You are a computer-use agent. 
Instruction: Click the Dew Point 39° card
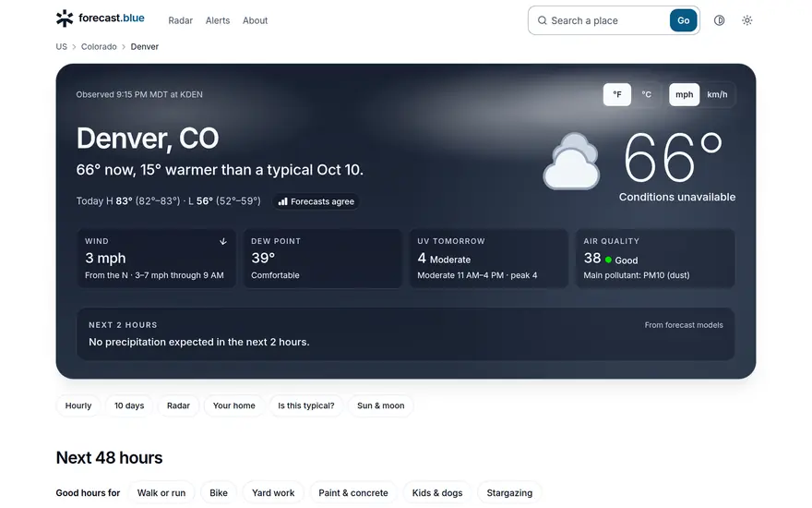(323, 258)
